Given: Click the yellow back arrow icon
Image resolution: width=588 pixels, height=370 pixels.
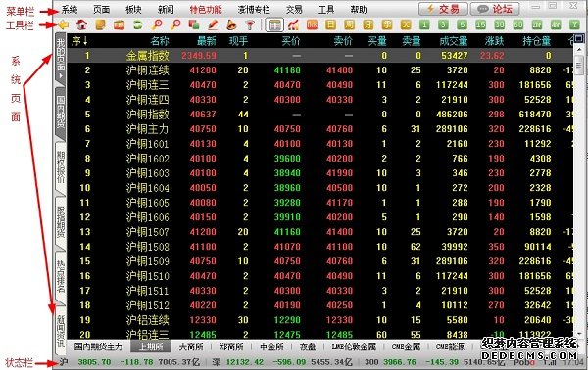Looking at the screenshot, I should [x=63, y=25].
